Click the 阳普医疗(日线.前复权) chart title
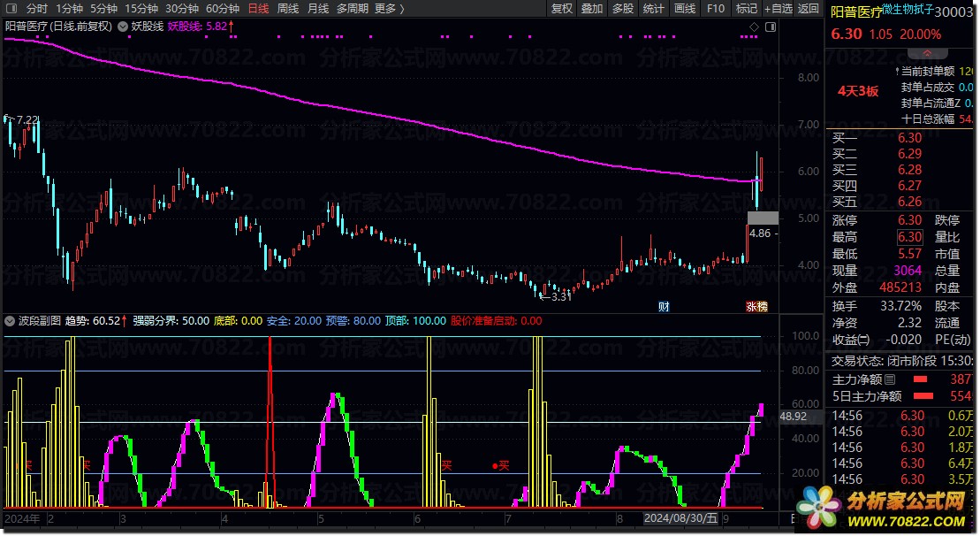Screen dimensions: 980x536 pos(58,27)
